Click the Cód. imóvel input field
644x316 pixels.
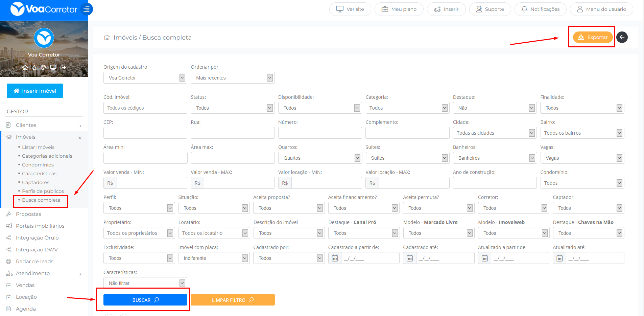tap(145, 108)
